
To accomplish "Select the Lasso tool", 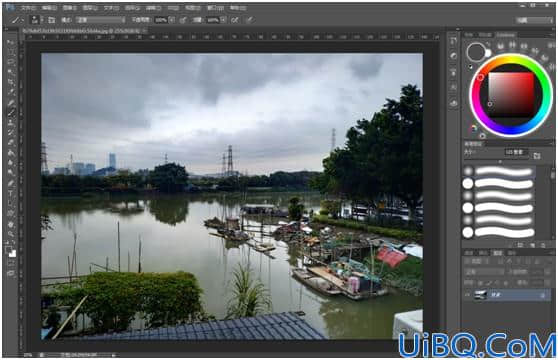I will coord(11,62).
